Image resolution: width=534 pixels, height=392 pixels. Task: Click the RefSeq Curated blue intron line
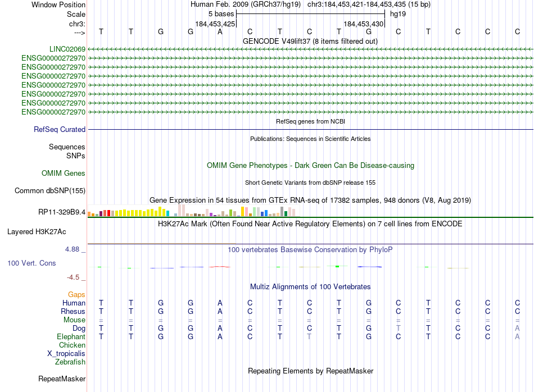(x=310, y=129)
